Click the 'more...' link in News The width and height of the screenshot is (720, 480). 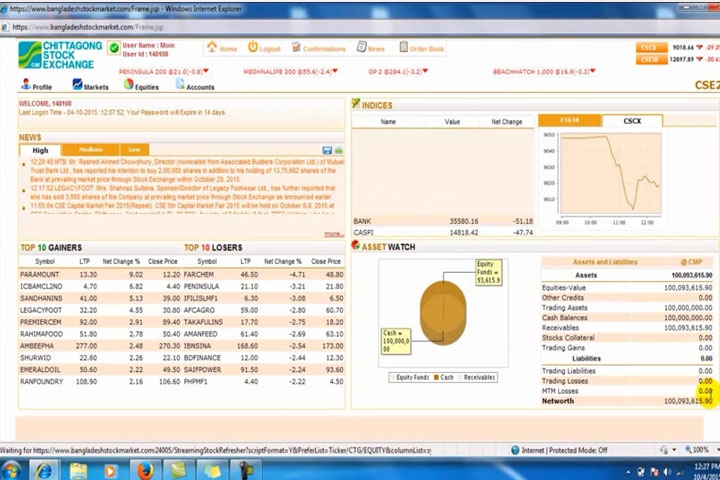click(x=332, y=234)
